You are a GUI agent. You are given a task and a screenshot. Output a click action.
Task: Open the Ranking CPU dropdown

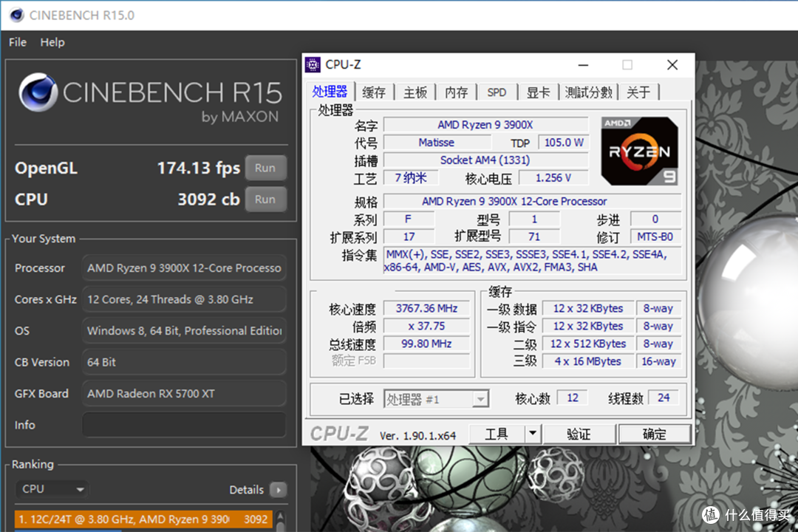pyautogui.click(x=52, y=489)
